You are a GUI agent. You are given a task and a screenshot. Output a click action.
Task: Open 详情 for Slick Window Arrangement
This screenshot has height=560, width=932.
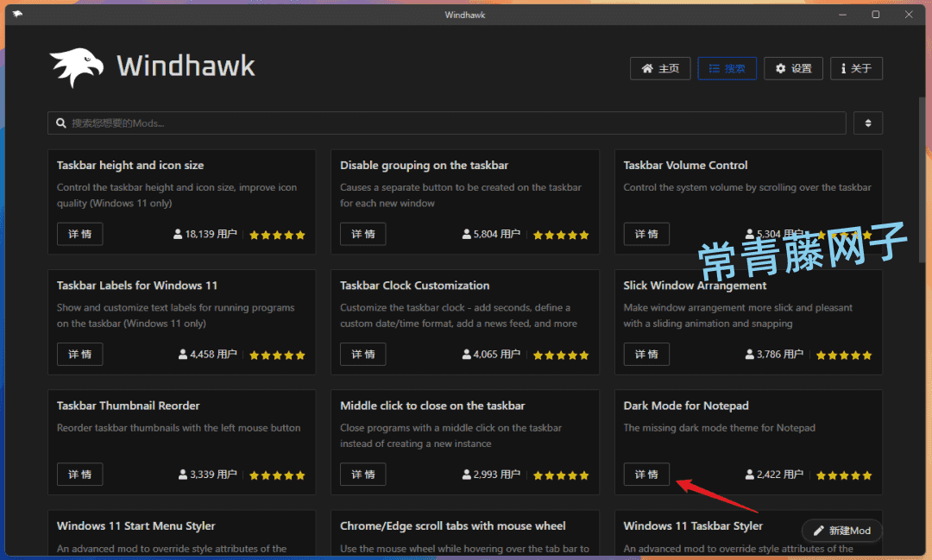pos(646,354)
